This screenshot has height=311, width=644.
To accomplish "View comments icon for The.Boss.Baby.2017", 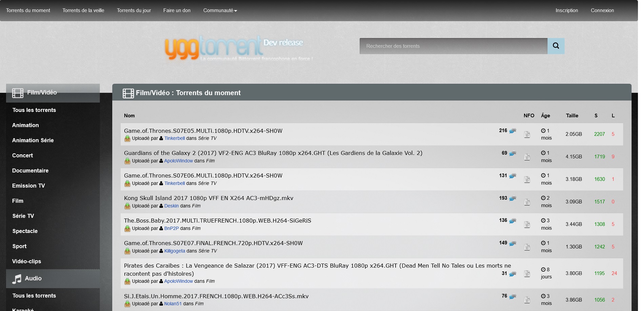I will (512, 221).
